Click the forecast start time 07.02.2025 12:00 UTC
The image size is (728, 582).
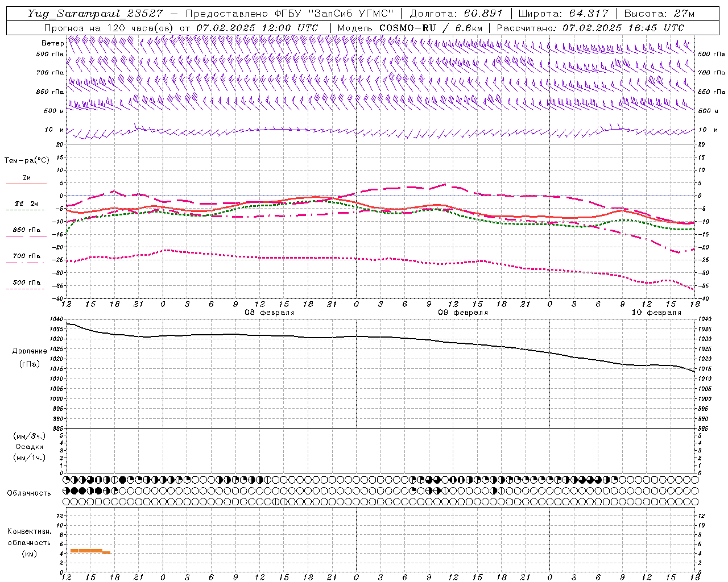coord(257,27)
